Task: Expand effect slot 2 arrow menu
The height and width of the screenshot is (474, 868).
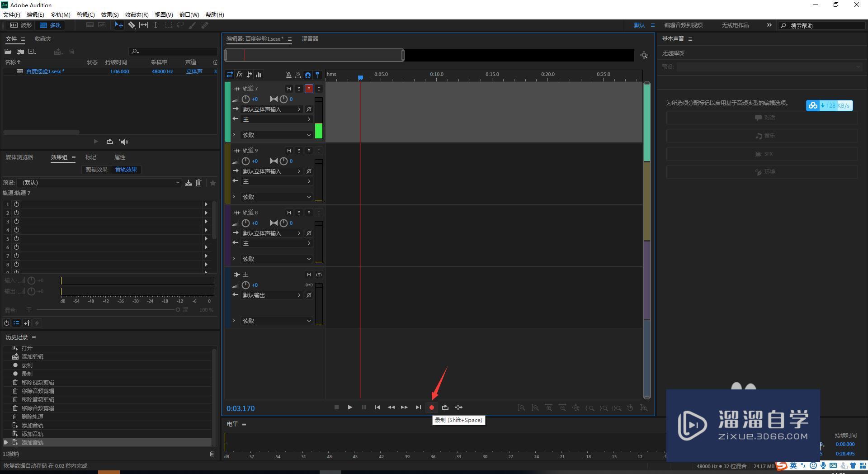Action: click(x=207, y=213)
